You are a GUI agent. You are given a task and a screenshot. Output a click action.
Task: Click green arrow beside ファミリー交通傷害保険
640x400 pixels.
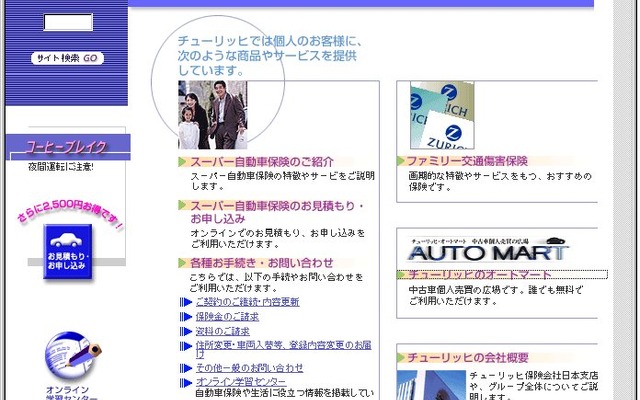[401, 161]
